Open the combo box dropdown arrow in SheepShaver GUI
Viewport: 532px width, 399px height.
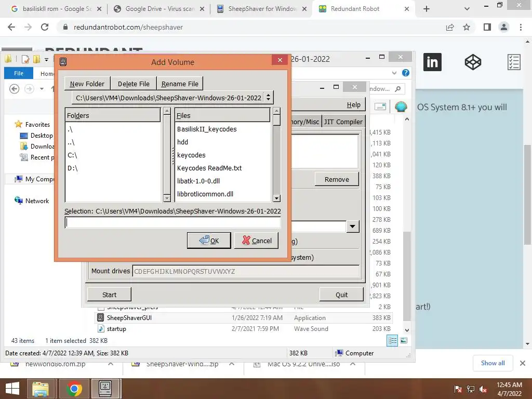353,227
